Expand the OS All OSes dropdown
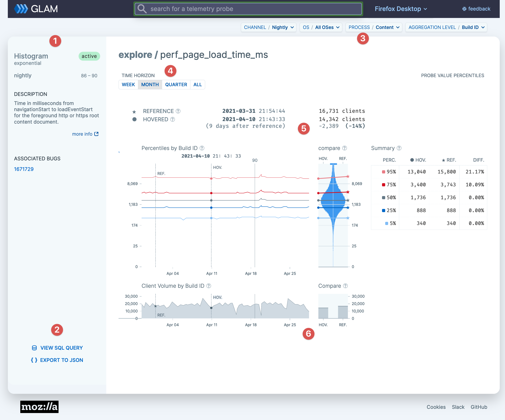Viewport: 505px width, 420px height. click(x=321, y=27)
